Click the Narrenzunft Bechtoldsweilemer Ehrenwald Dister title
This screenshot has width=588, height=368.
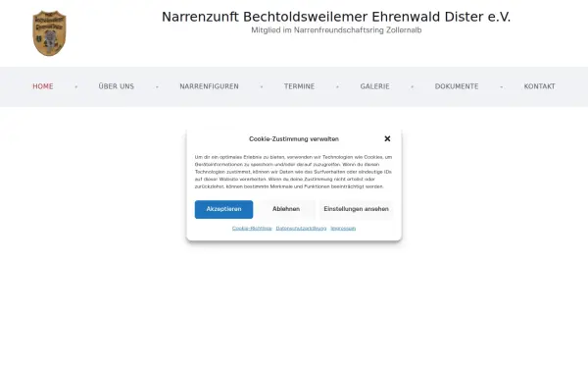336,17
